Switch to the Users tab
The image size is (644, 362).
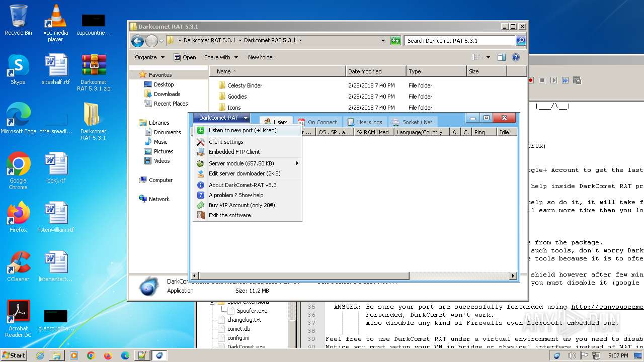tap(276, 122)
